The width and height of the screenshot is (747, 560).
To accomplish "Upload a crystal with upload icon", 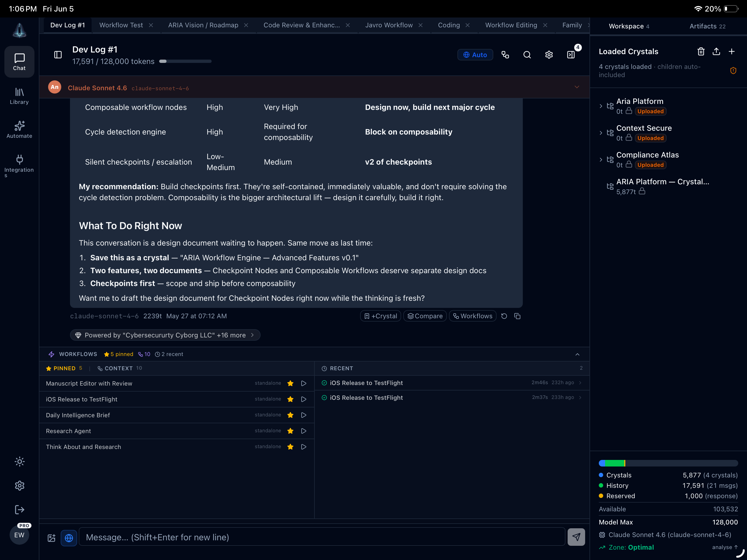I will coord(716,51).
